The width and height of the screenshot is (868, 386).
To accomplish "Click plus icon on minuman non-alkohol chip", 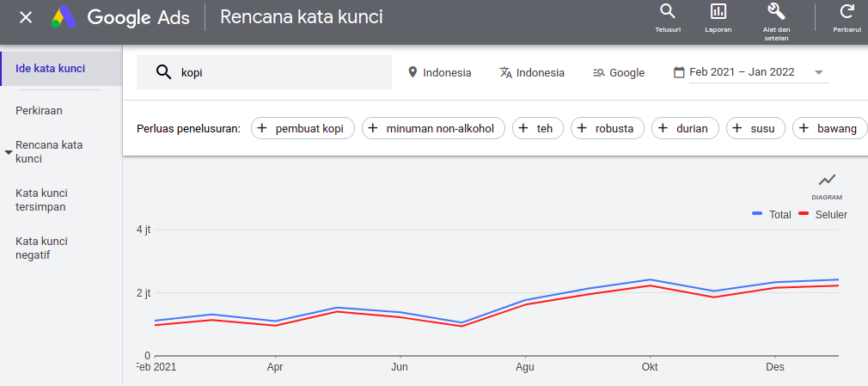I will (374, 128).
